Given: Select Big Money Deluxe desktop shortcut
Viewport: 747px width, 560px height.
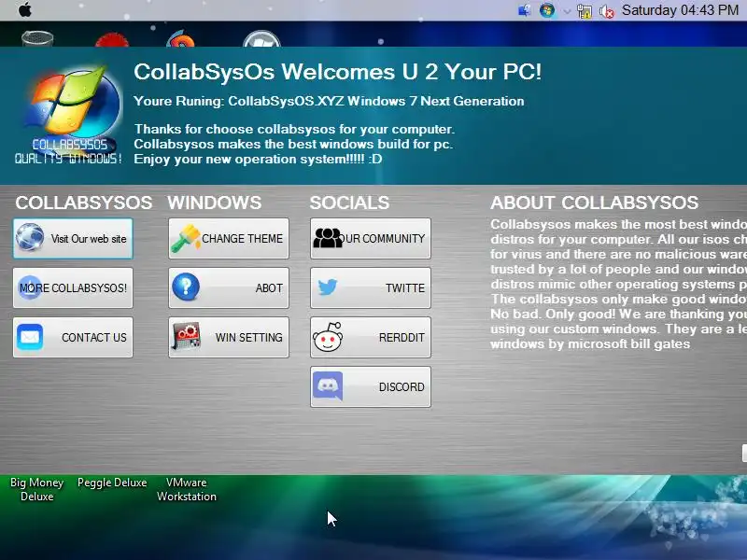Looking at the screenshot, I should click(37, 489).
